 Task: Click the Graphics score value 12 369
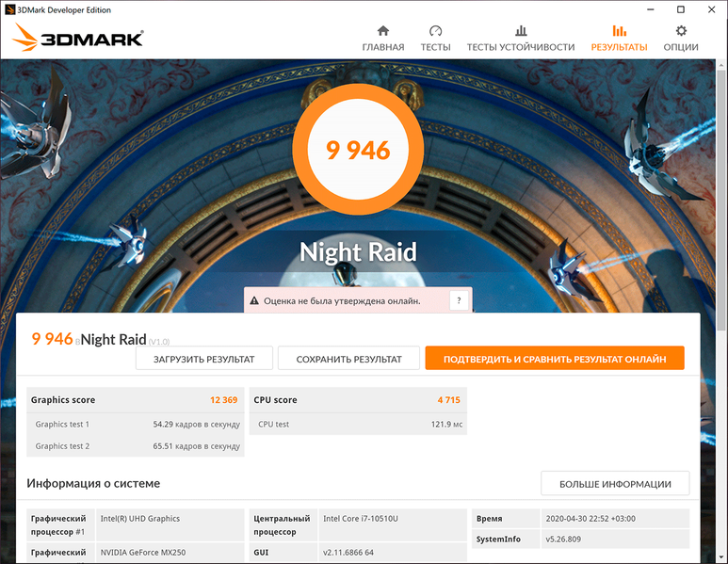[224, 399]
